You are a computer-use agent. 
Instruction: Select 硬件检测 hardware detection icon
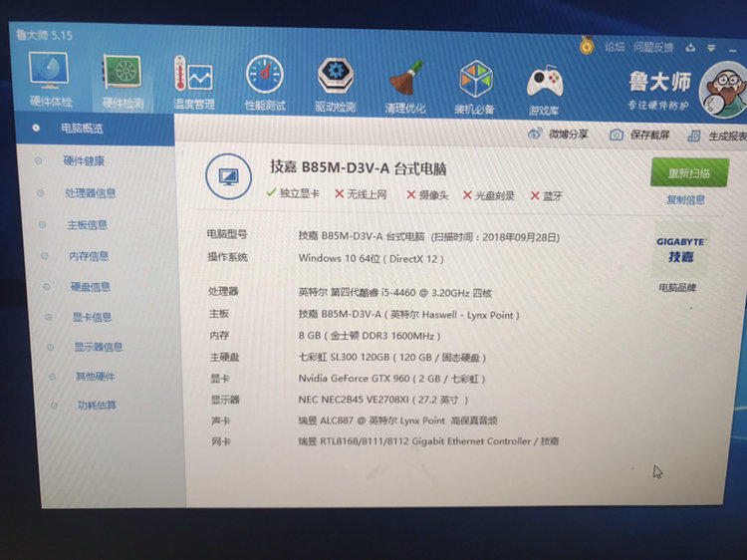click(x=123, y=73)
